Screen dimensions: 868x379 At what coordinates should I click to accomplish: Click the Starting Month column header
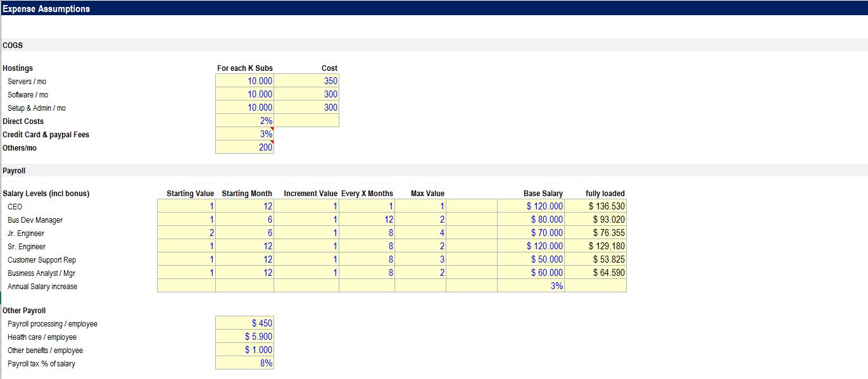click(247, 194)
